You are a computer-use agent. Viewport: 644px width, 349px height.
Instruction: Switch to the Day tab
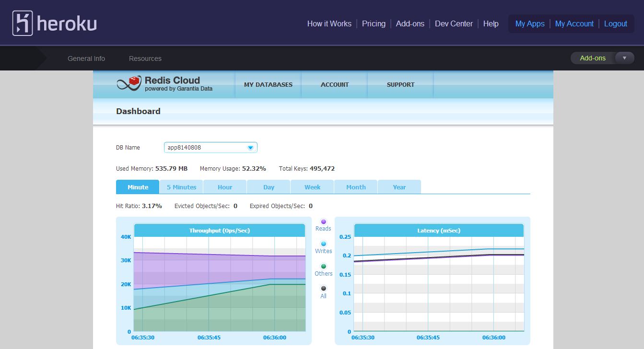(x=269, y=187)
